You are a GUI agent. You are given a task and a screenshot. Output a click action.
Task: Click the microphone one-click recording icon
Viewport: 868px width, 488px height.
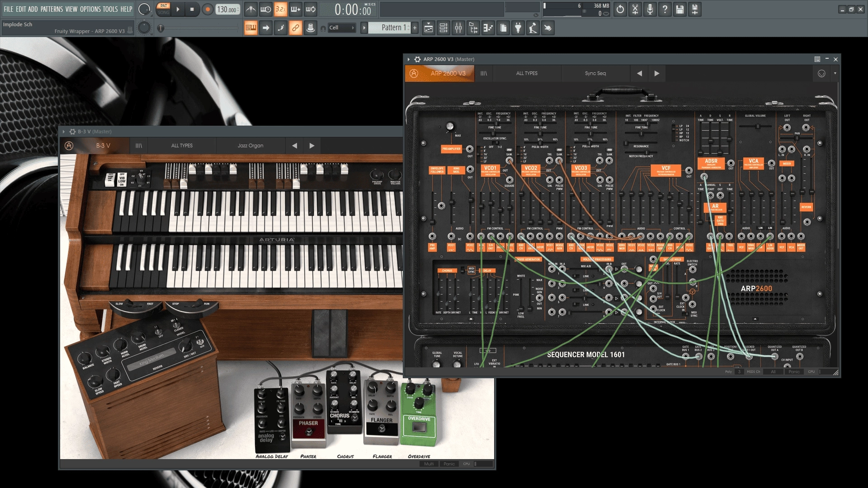(x=650, y=9)
